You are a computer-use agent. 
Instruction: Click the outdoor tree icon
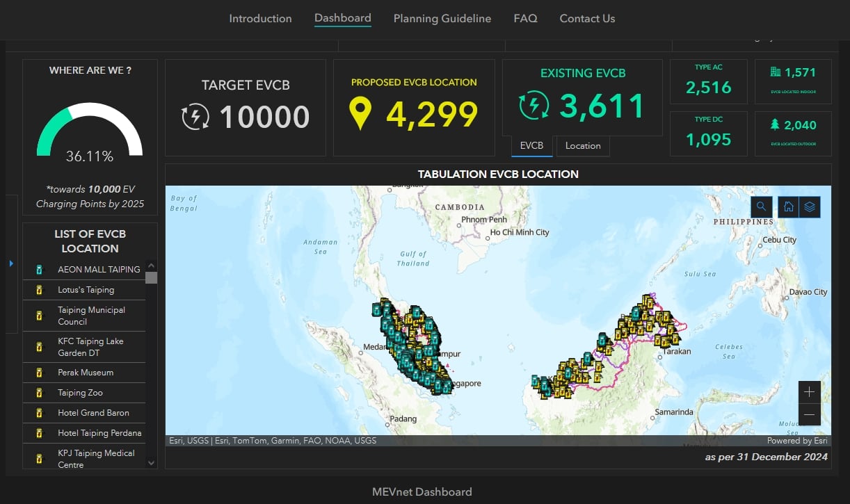(775, 125)
